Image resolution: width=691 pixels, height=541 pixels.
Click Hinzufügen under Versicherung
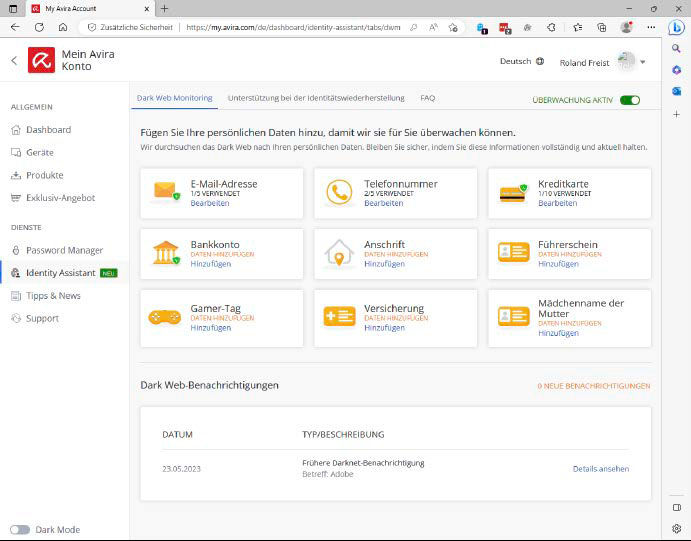[x=384, y=328]
